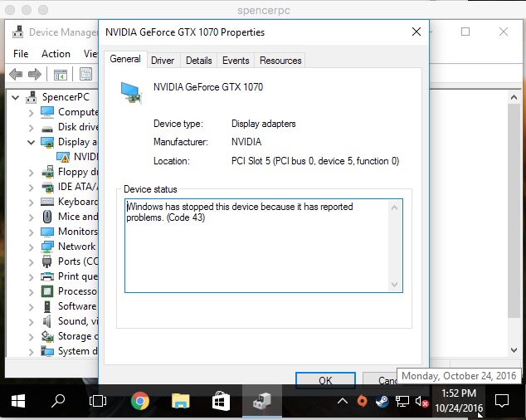Screen dimensions: 526x420
Task: Click the Disk drives icon
Action: [x=47, y=129]
